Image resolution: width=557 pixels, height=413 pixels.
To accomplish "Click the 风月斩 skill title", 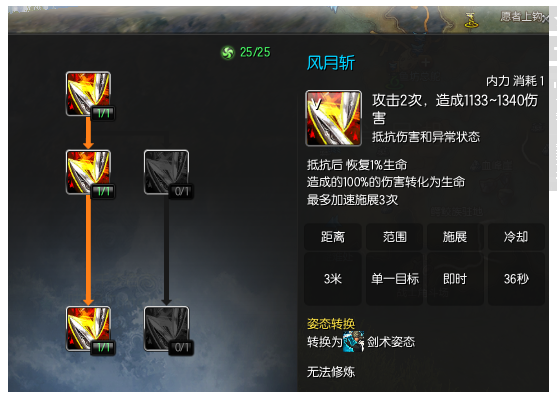I will [x=331, y=63].
